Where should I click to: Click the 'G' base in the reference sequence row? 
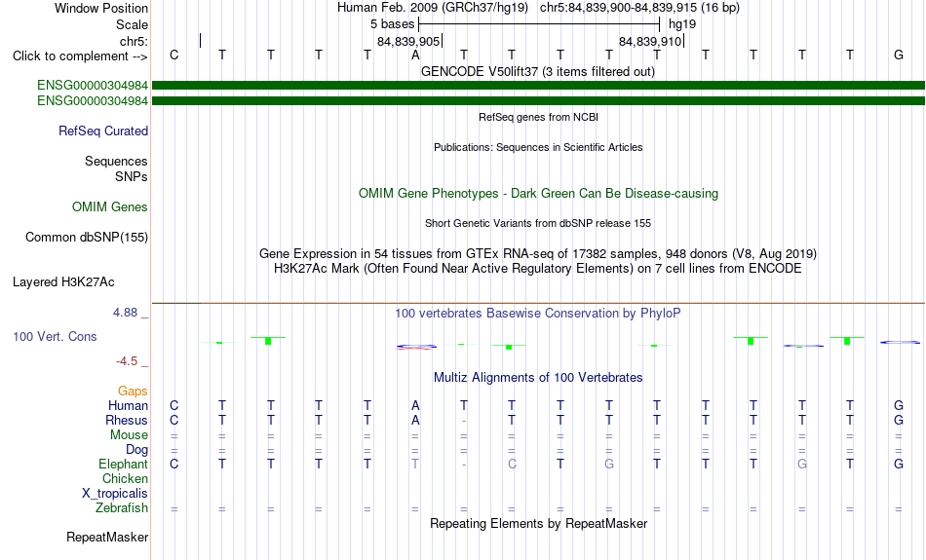point(899,55)
